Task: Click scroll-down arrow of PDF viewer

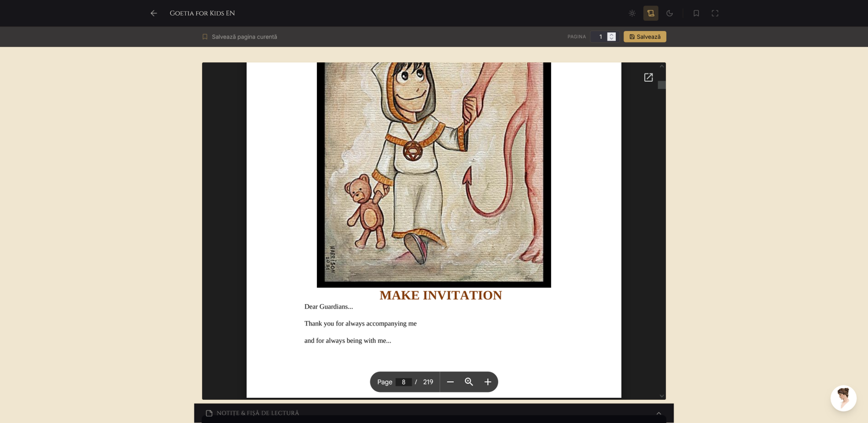Action: (x=661, y=396)
